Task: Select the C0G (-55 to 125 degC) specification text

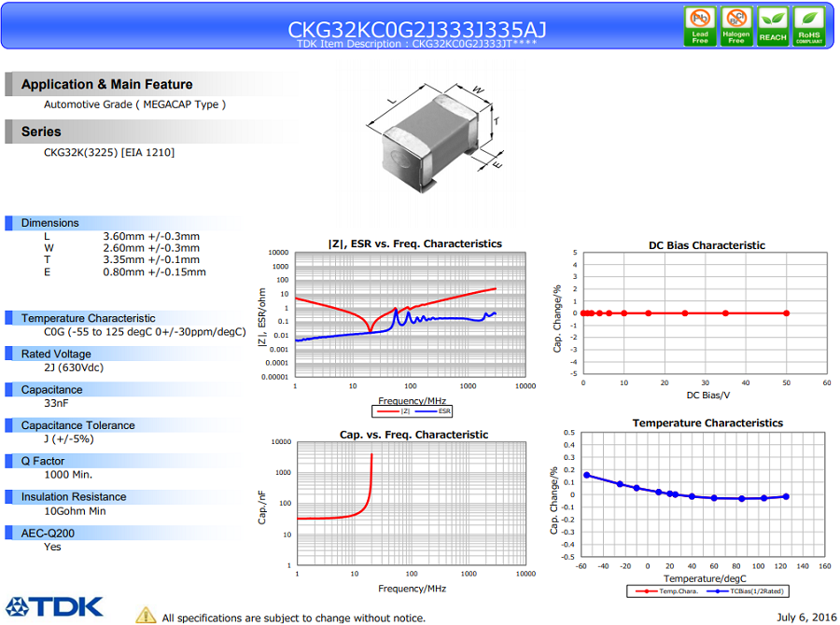Action: point(146,332)
